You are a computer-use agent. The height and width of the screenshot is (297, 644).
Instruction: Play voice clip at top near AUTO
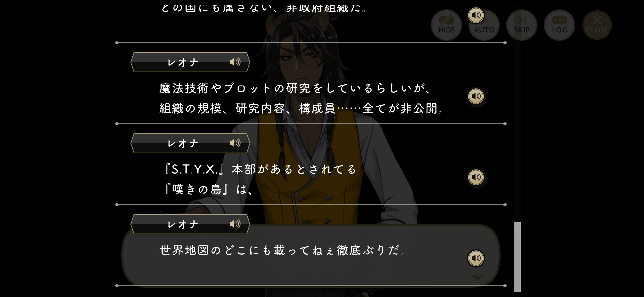point(476,15)
